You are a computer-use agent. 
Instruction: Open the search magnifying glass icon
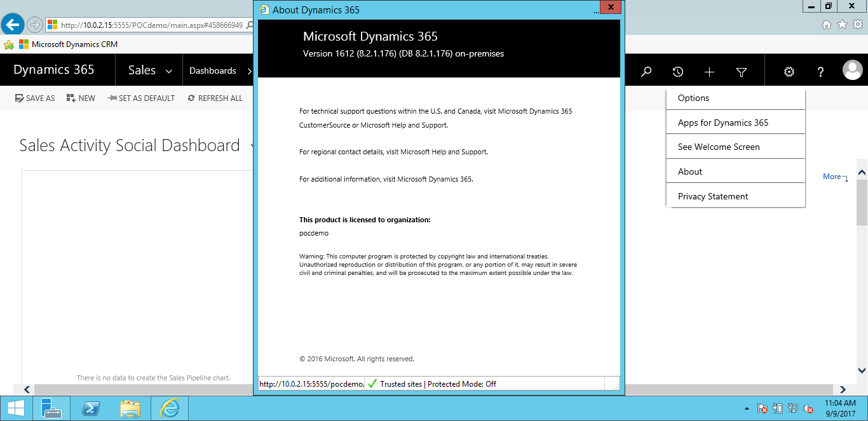(646, 71)
